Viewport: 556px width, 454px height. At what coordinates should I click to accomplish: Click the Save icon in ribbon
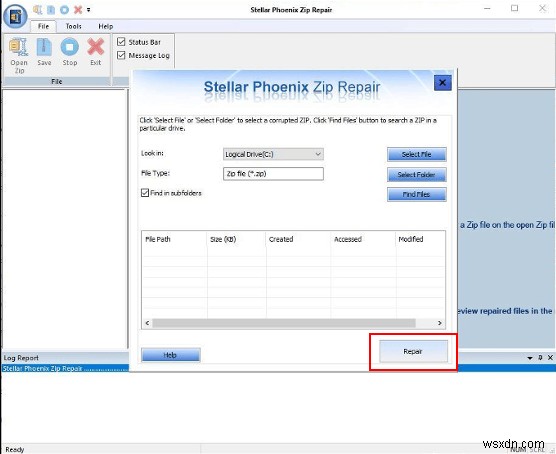(x=44, y=52)
